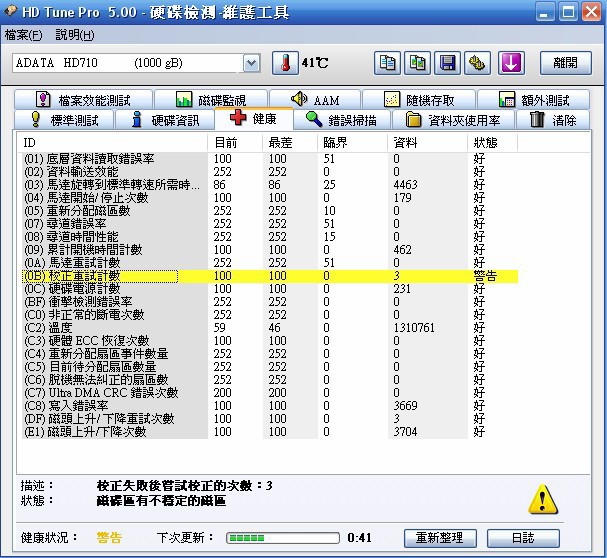
Task: Click the 健康狀況 警告 status text
Action: tap(109, 538)
